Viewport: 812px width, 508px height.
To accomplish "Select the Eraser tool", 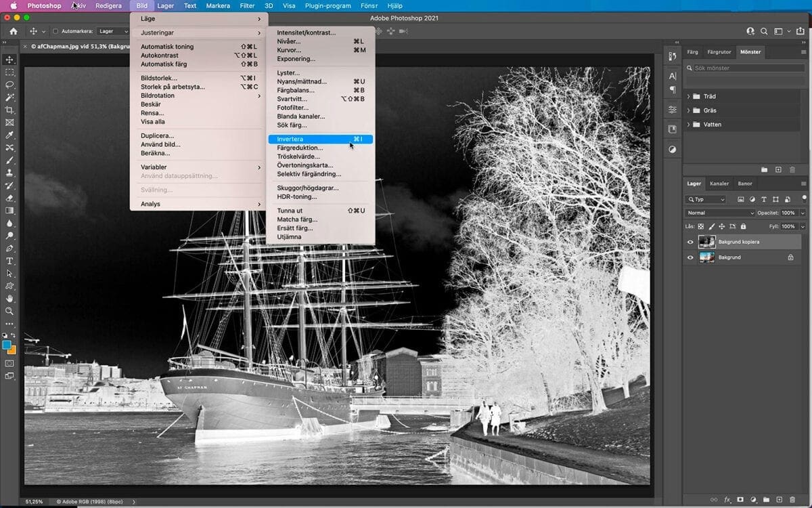I will coord(9,198).
